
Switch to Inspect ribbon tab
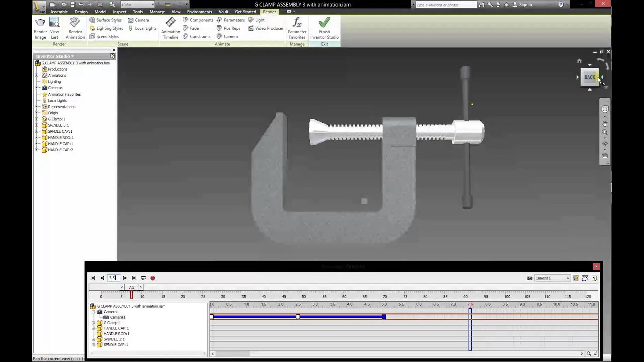click(119, 12)
